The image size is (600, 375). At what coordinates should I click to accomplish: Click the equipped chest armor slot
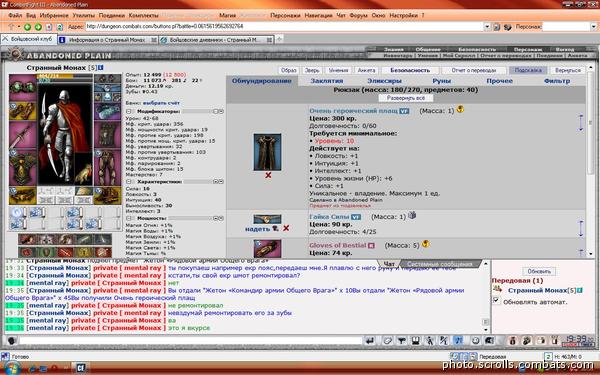pyautogui.click(x=23, y=168)
